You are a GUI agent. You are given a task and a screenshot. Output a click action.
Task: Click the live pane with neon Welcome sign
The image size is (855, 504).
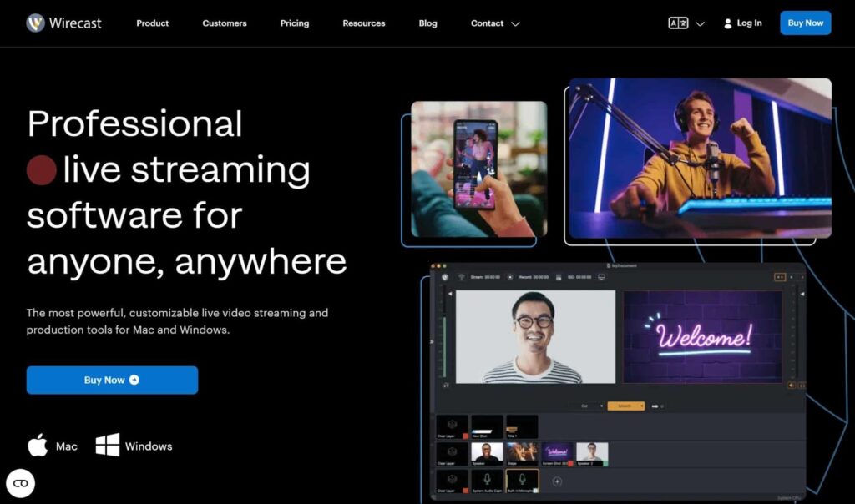(x=702, y=337)
